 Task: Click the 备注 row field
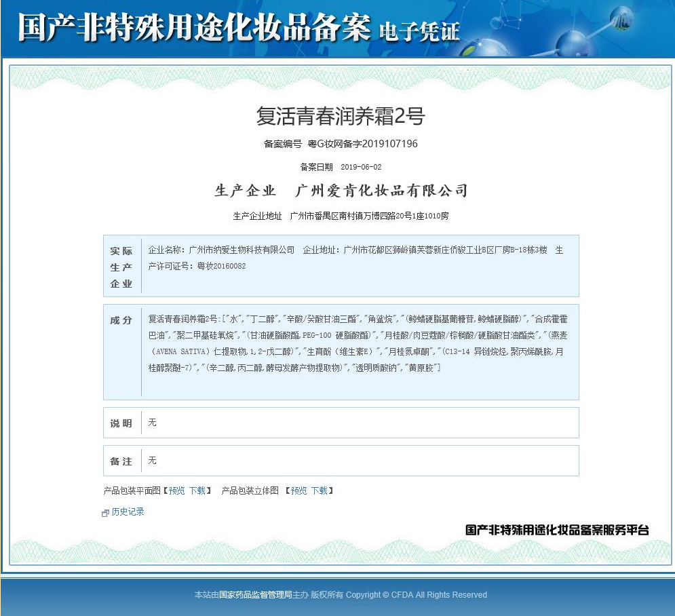[360, 461]
